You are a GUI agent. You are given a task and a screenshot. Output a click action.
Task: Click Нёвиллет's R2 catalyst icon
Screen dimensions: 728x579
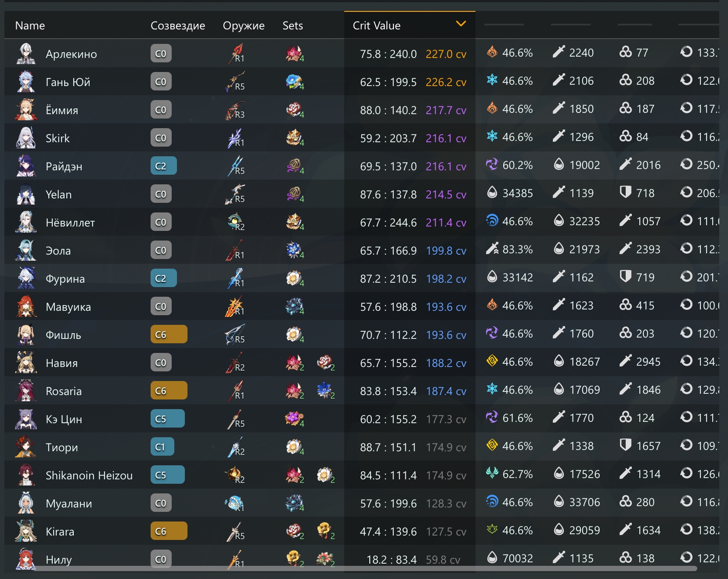click(236, 222)
